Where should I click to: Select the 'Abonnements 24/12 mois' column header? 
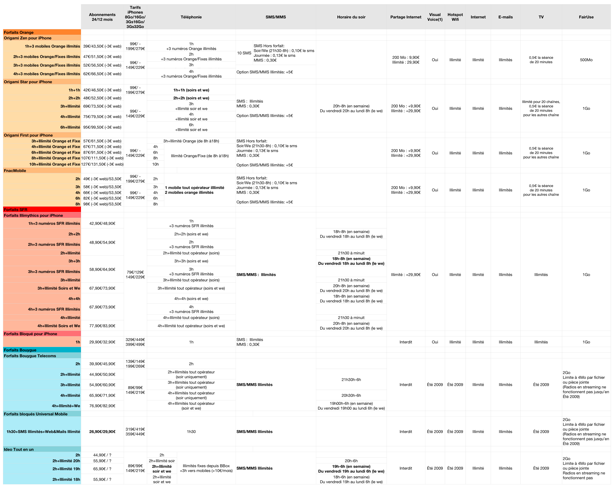click(x=102, y=17)
